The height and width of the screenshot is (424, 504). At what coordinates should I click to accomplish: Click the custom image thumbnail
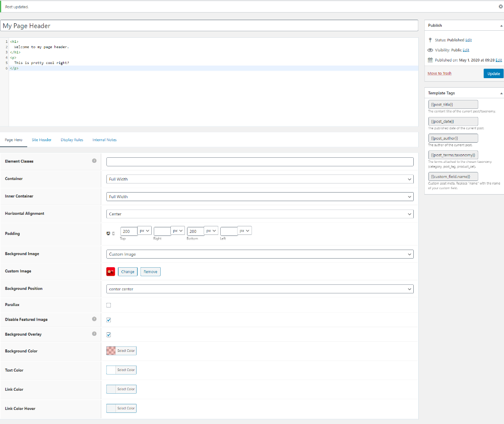110,272
